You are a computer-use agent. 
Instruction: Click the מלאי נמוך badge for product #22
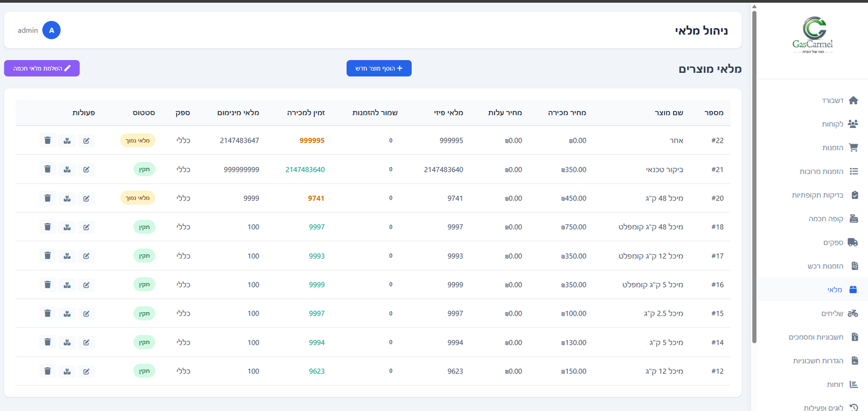click(138, 140)
